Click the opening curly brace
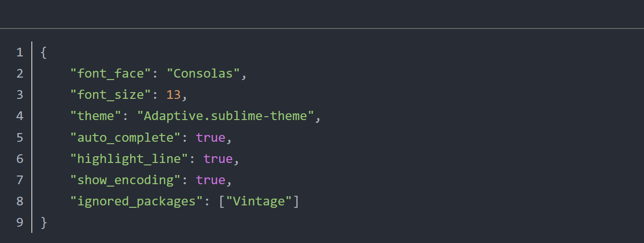Screen dimensions: 644x243 (44, 53)
